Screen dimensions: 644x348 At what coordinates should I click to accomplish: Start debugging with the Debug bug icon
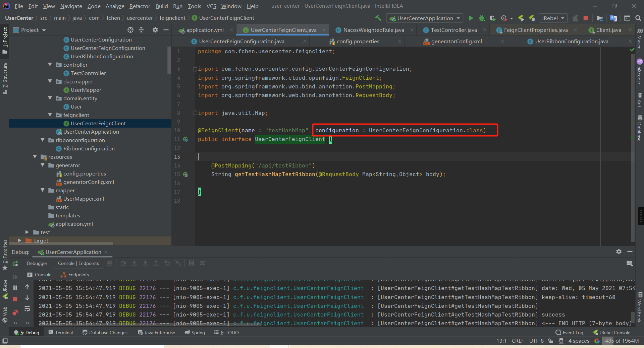tap(482, 18)
